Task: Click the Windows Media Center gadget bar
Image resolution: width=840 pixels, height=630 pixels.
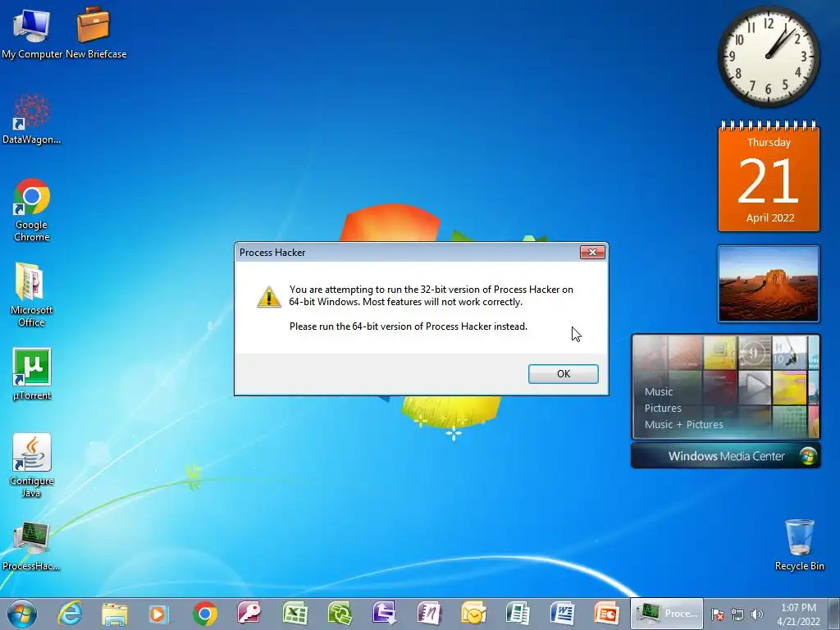Action: pyautogui.click(x=726, y=456)
